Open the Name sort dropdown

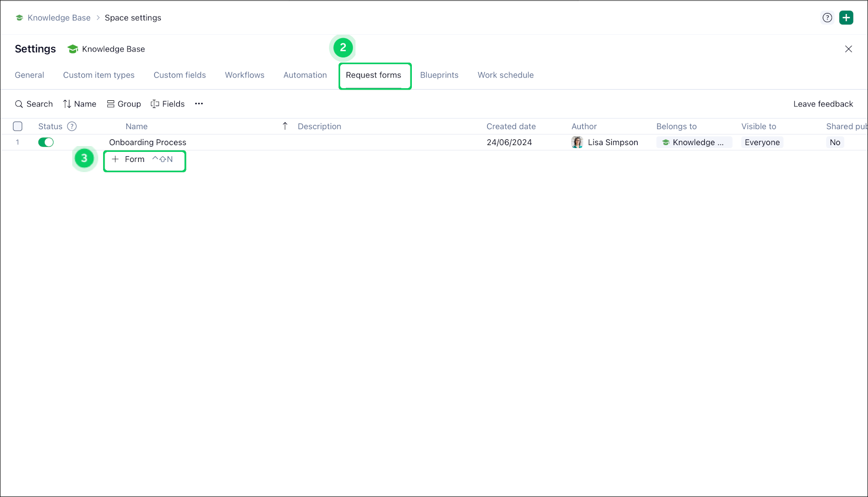(79, 104)
